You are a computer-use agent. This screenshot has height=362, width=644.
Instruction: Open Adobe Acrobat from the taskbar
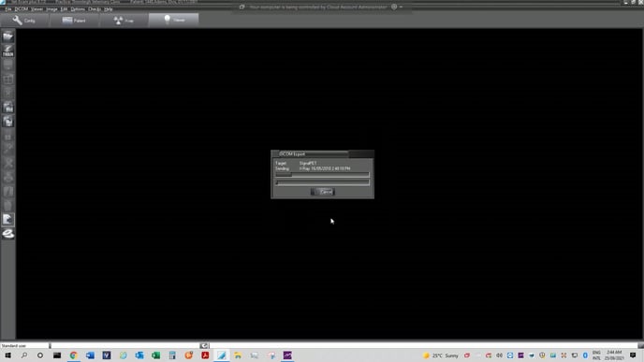[205, 355]
